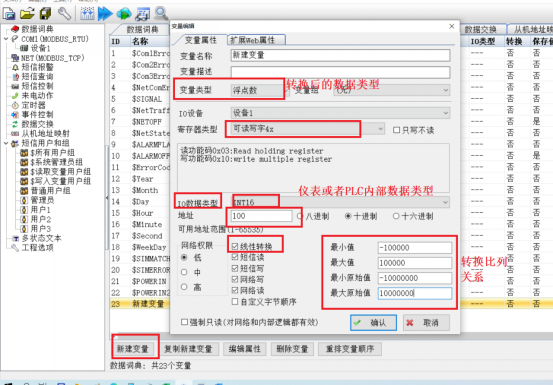The image size is (553, 385).
Task: Switch to 从机地址映射 tab in main window
Action: pos(531,30)
